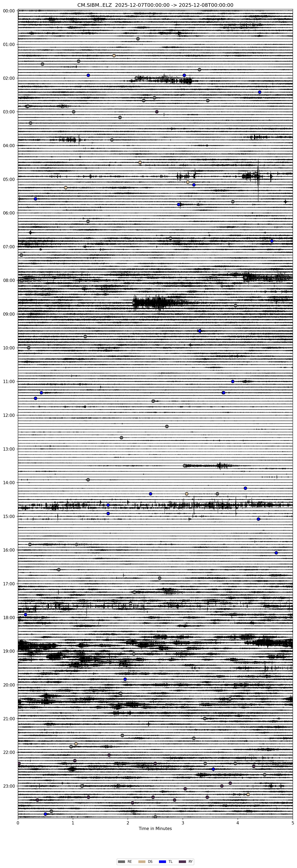
Task: Click the CM.SIBM..ELZ plot title
Action: (x=155, y=5)
